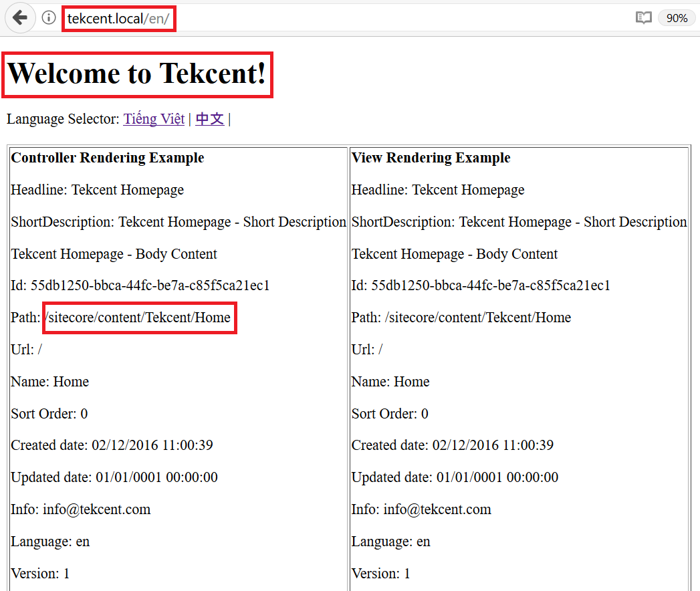Click the Path value in Controller Rendering column
700x591 pixels.
pos(138,318)
